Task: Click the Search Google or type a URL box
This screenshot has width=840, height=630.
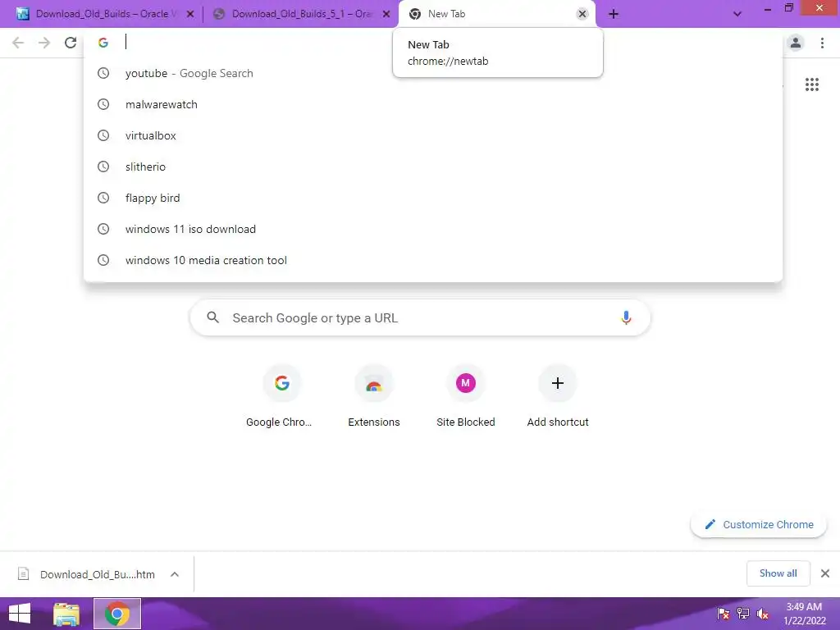Action: click(x=420, y=317)
